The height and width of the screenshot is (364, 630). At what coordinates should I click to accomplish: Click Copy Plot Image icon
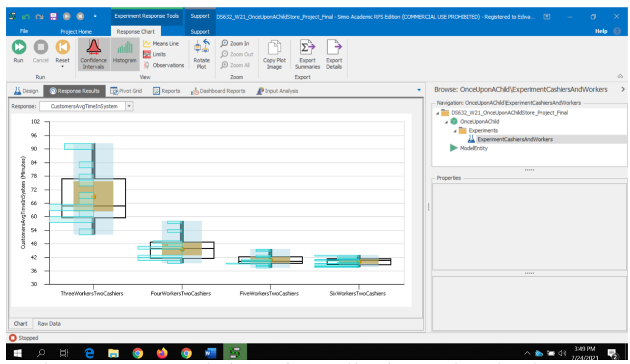tap(274, 47)
